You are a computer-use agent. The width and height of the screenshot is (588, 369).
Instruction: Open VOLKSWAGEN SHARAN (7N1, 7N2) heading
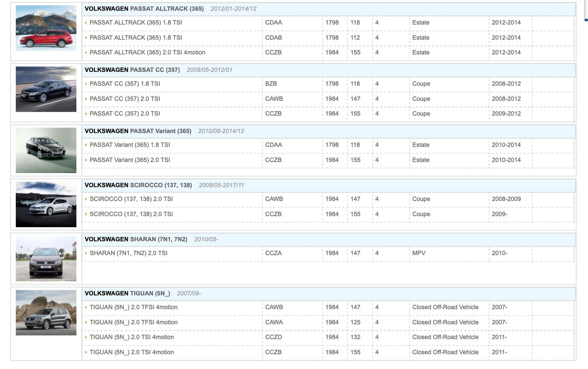point(136,239)
